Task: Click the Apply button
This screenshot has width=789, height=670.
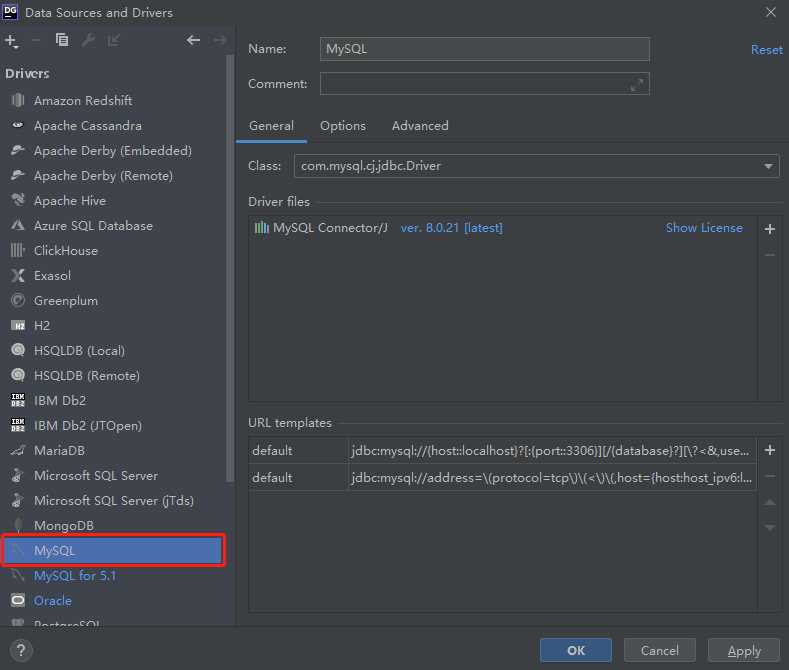Action: 744,650
